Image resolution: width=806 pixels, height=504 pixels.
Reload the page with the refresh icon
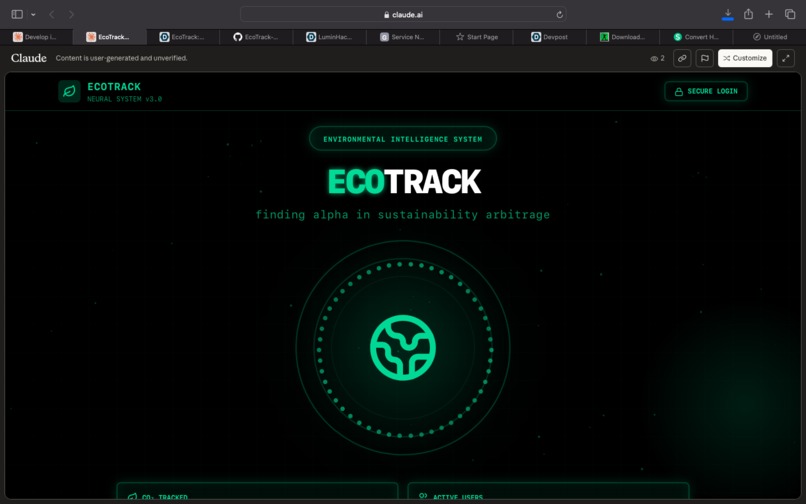tap(559, 14)
